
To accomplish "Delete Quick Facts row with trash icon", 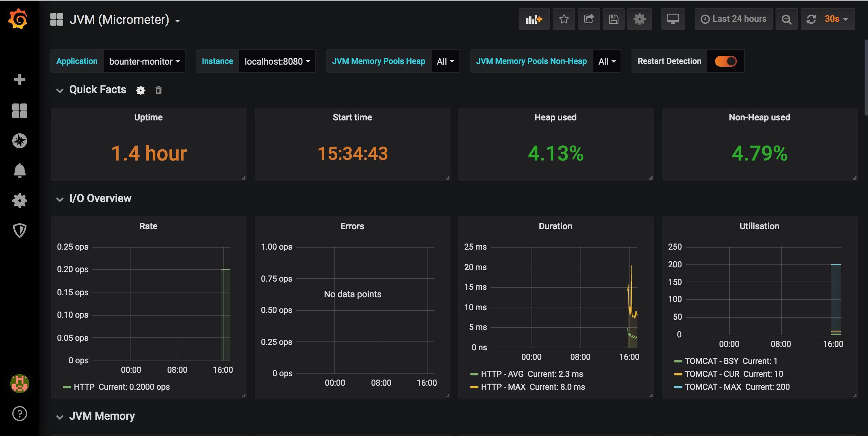I will coord(158,90).
